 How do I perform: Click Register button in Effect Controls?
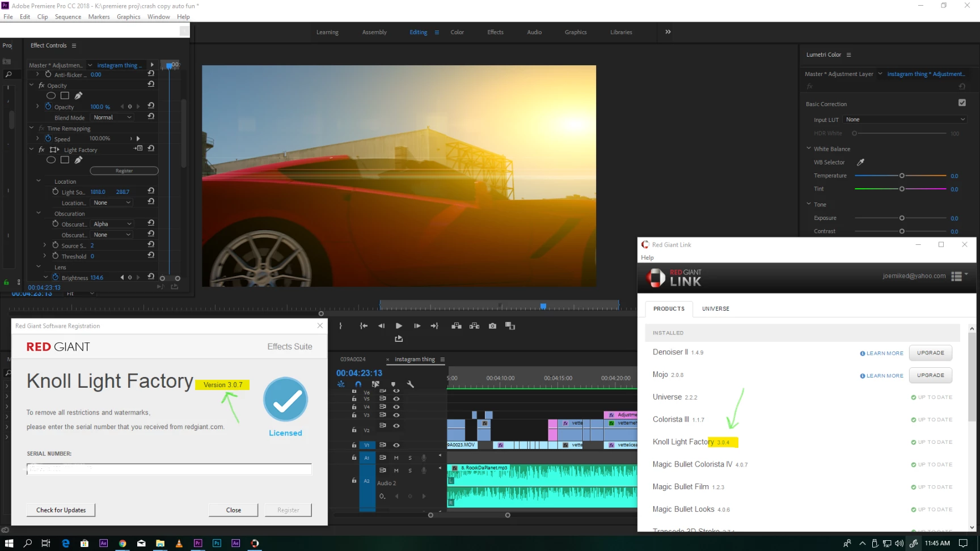(x=124, y=171)
